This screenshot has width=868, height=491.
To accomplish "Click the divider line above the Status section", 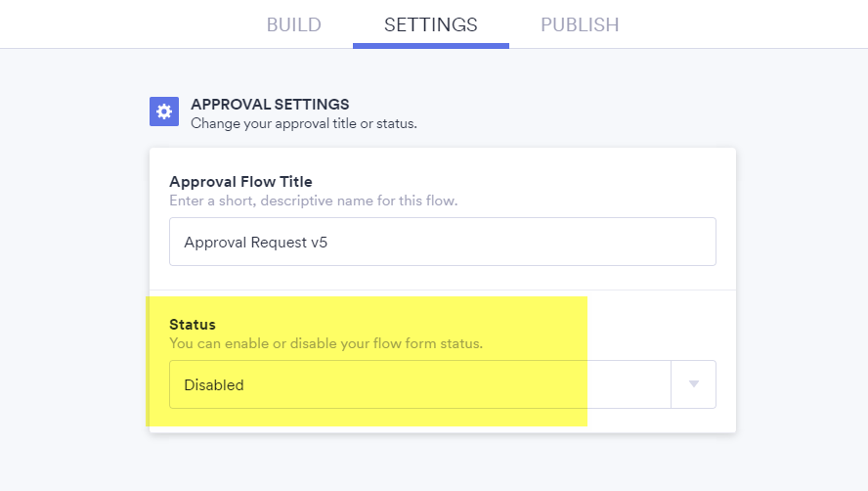I will click(x=442, y=290).
